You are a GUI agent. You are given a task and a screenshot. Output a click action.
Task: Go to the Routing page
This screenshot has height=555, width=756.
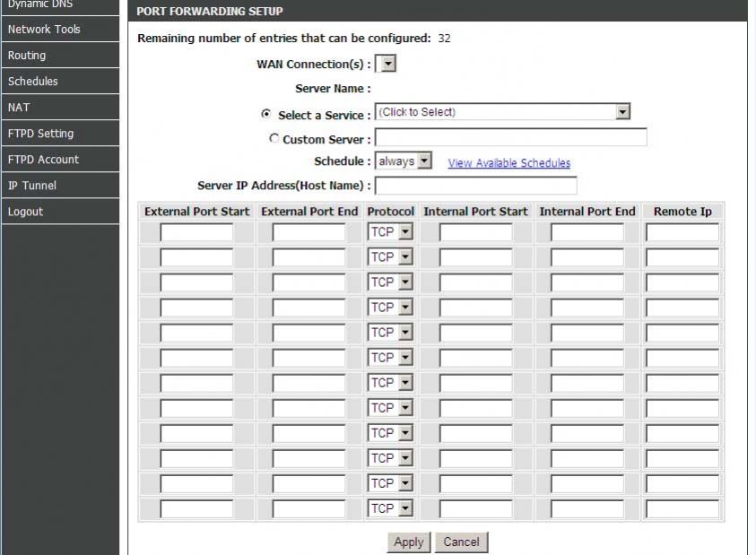click(x=60, y=55)
